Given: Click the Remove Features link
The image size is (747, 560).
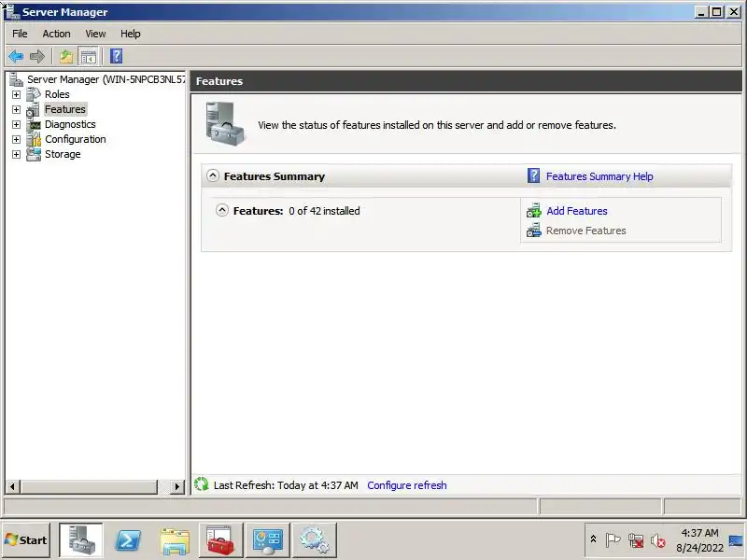Looking at the screenshot, I should click(x=585, y=231).
